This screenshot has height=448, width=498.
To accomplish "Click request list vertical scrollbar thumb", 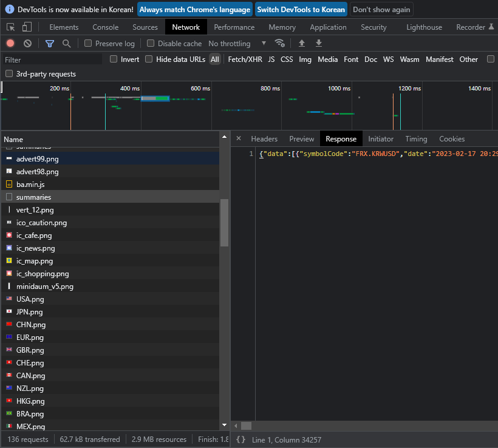I will click(224, 222).
